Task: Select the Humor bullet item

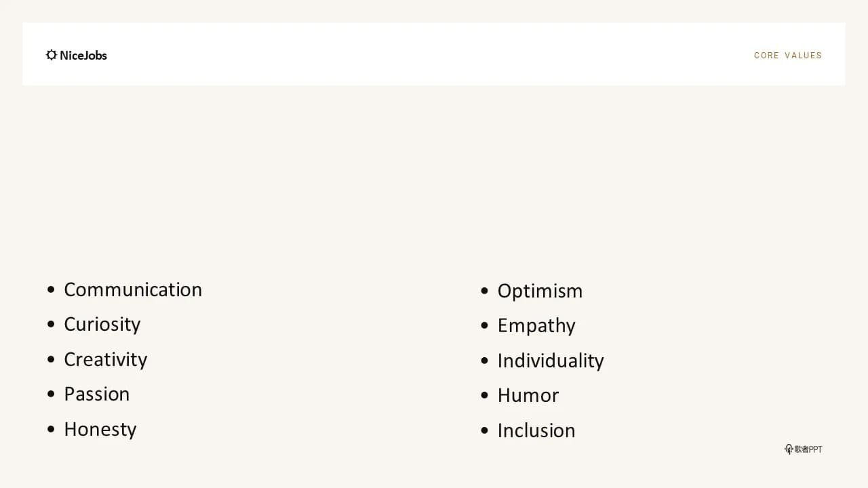Action: coord(528,395)
